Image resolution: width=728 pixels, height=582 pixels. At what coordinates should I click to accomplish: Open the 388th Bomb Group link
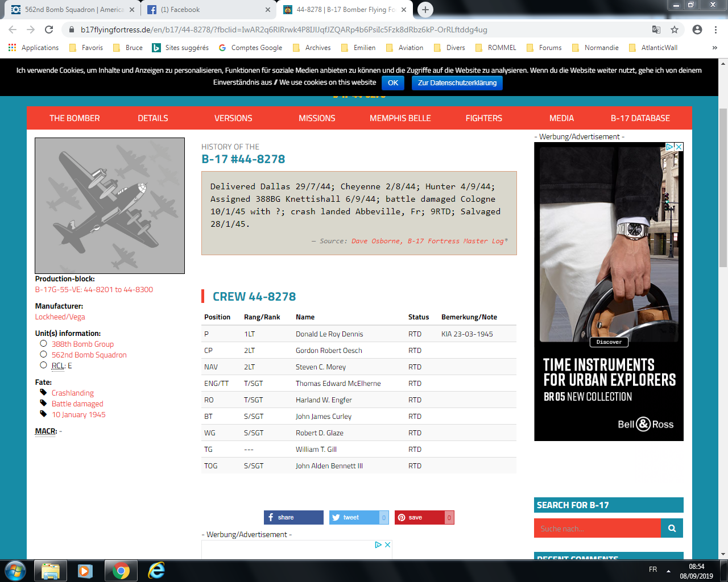(x=82, y=344)
